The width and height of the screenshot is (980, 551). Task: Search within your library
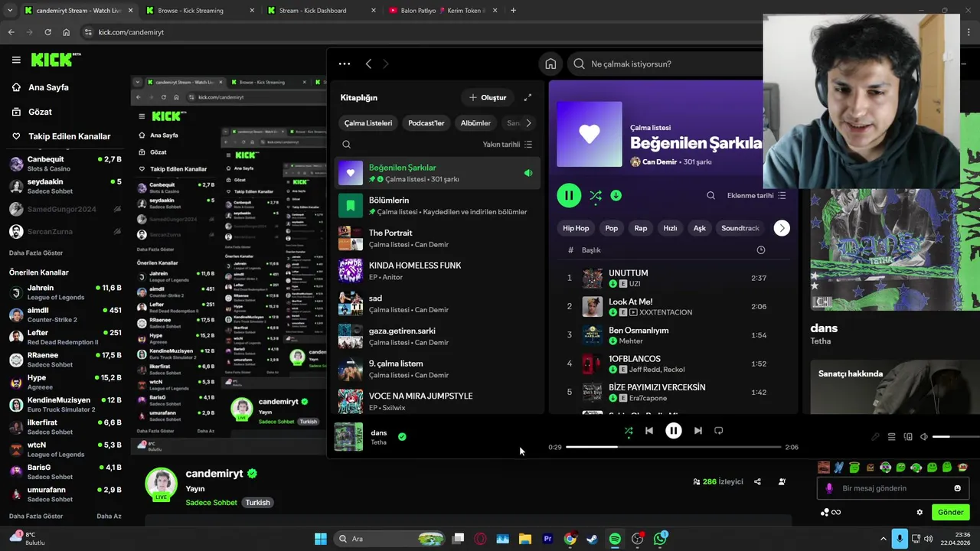point(347,145)
